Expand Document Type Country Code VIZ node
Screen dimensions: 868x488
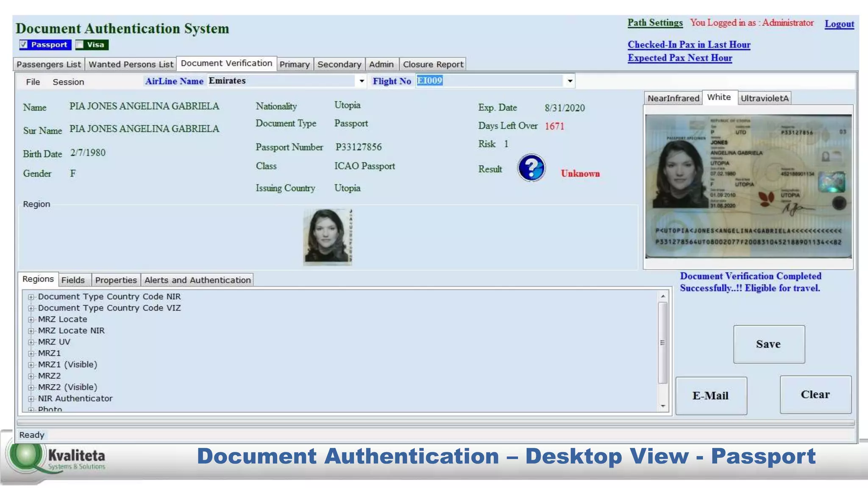pos(31,308)
